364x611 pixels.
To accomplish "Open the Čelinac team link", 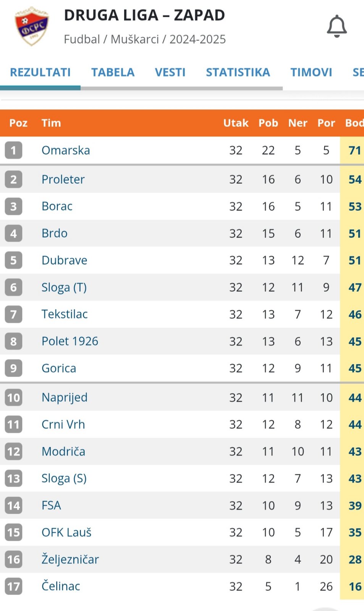I will 61,586.
